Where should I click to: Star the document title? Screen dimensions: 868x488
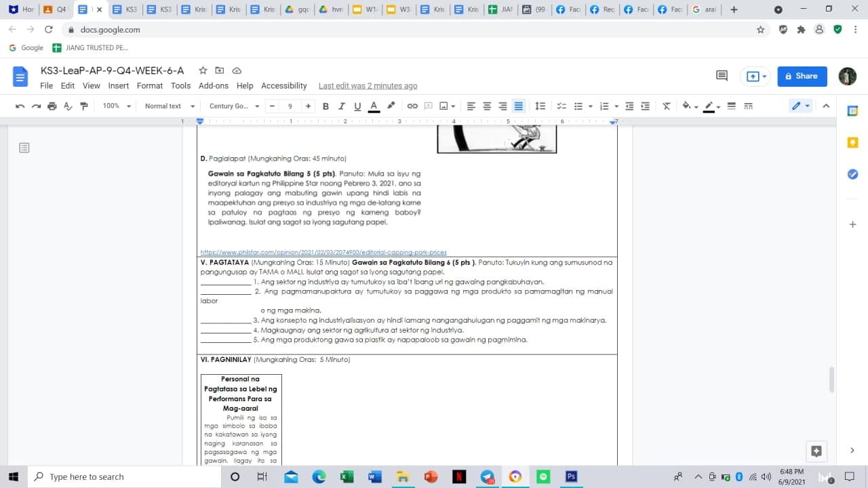[x=203, y=70]
